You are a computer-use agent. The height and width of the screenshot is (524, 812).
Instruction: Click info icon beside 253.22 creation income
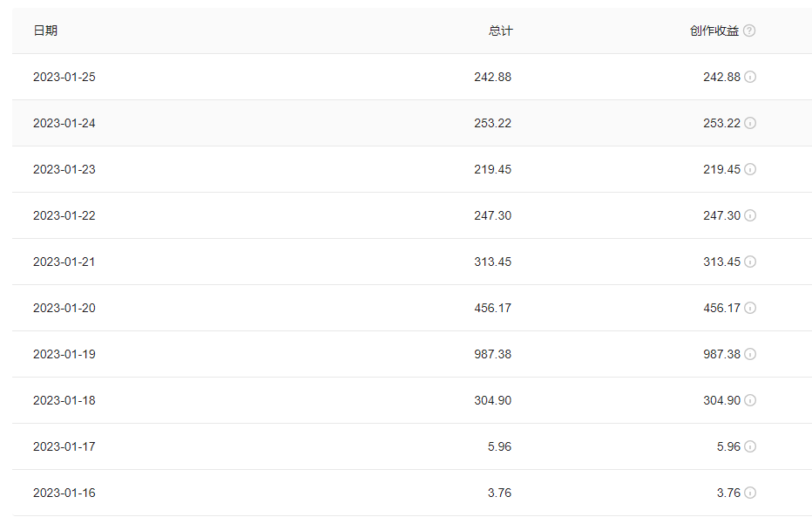(x=750, y=123)
